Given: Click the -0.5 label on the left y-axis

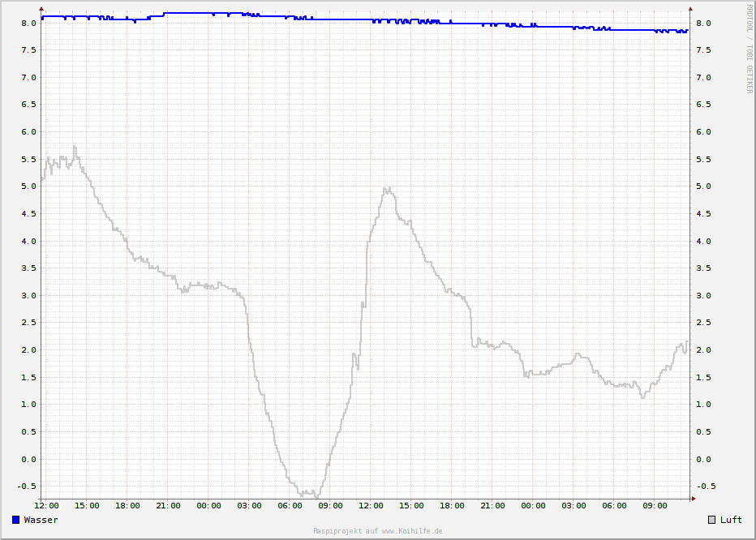Looking at the screenshot, I should 27,486.
